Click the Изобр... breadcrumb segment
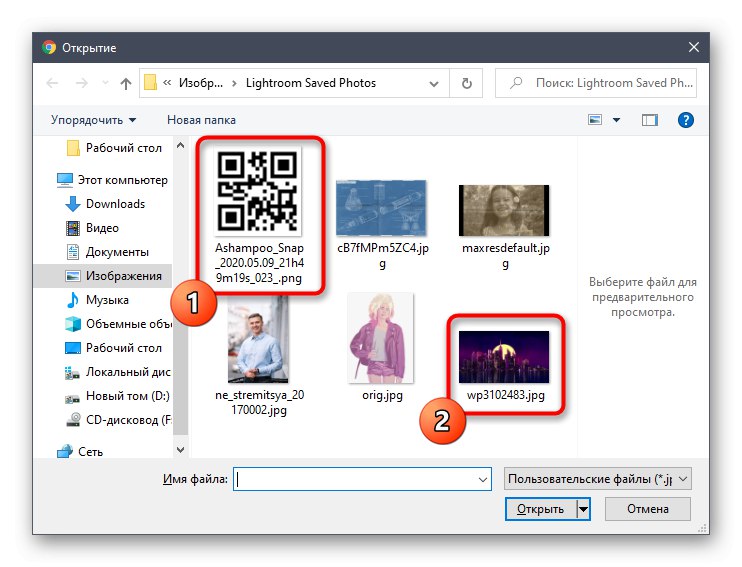 [x=201, y=83]
